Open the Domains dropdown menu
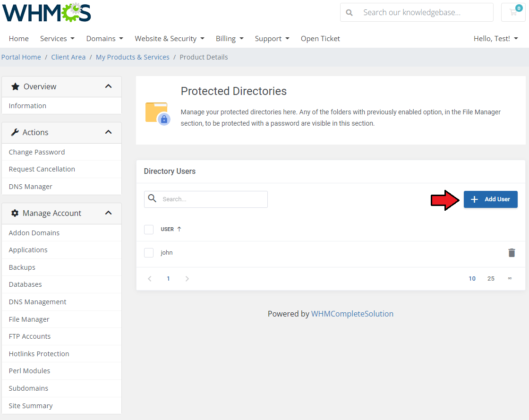Image resolution: width=529 pixels, height=420 pixels. click(x=104, y=38)
